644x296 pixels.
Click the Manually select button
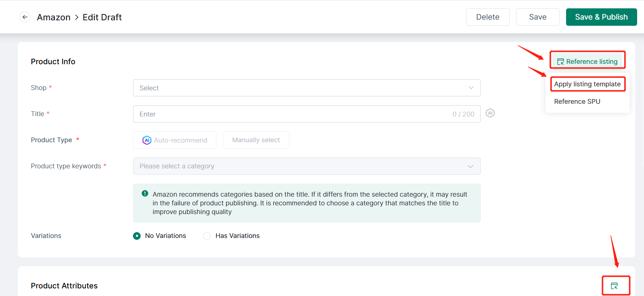pos(256,140)
